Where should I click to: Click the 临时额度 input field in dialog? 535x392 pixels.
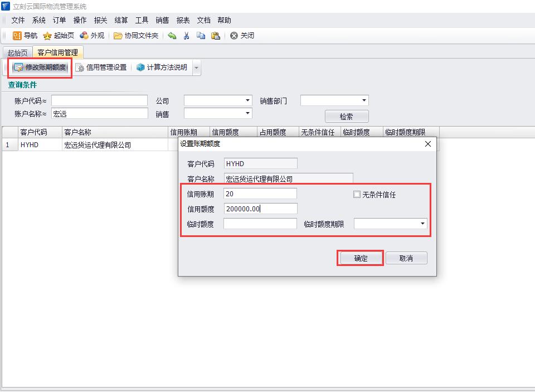tap(260, 224)
